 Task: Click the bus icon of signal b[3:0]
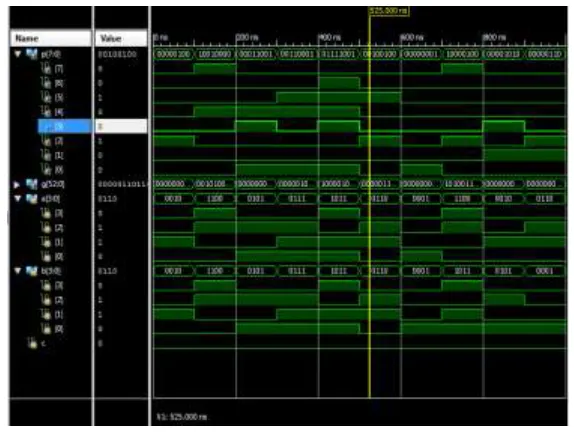[x=32, y=271]
